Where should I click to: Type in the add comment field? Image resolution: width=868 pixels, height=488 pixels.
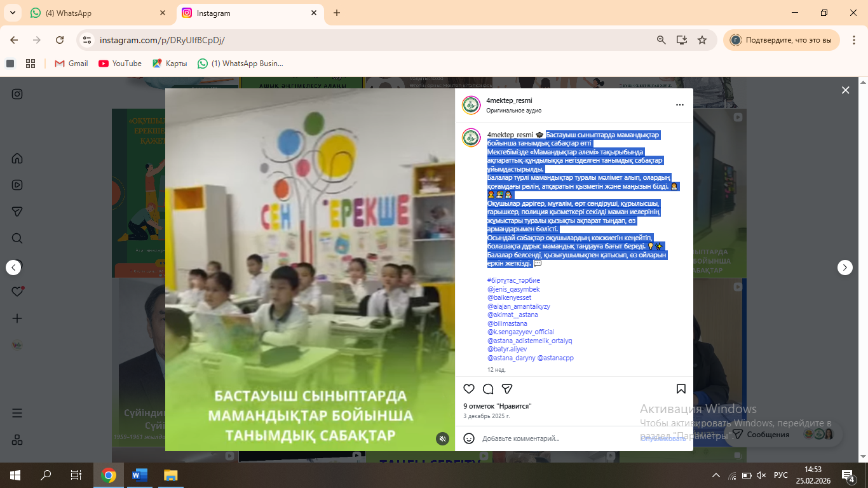(553, 438)
